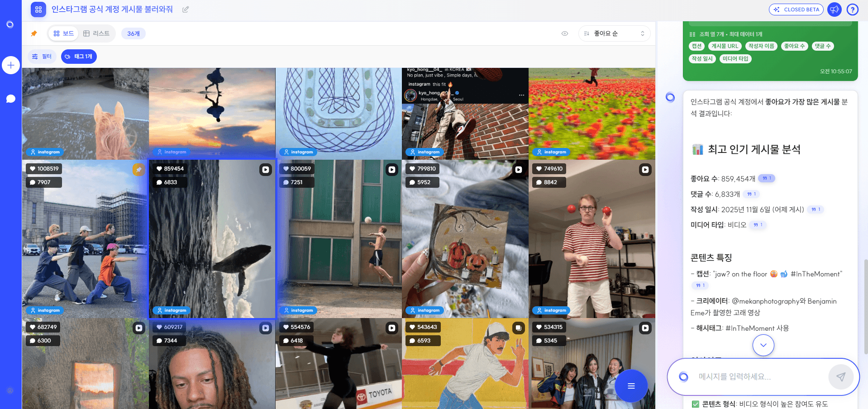Switch to 보드 view
The image size is (868, 409).
64,33
